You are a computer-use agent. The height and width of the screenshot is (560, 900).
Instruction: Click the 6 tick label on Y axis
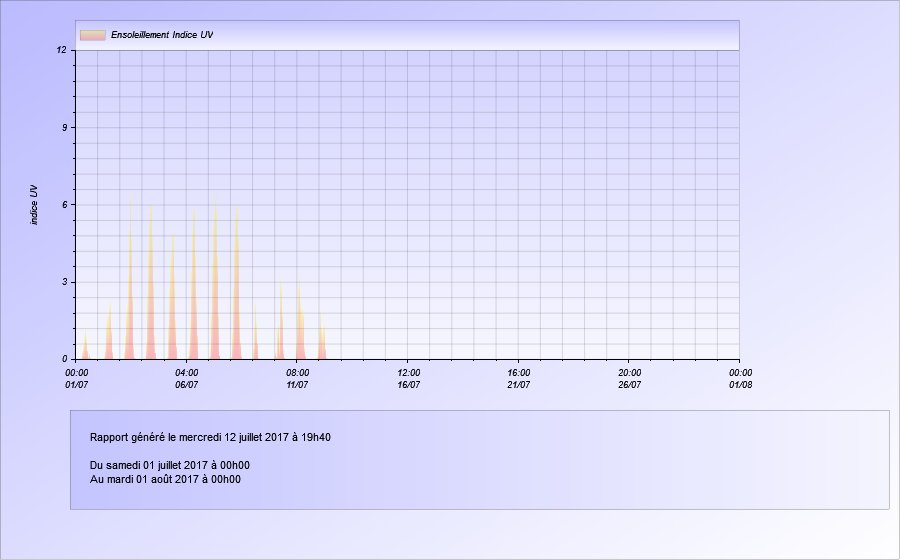[63, 204]
